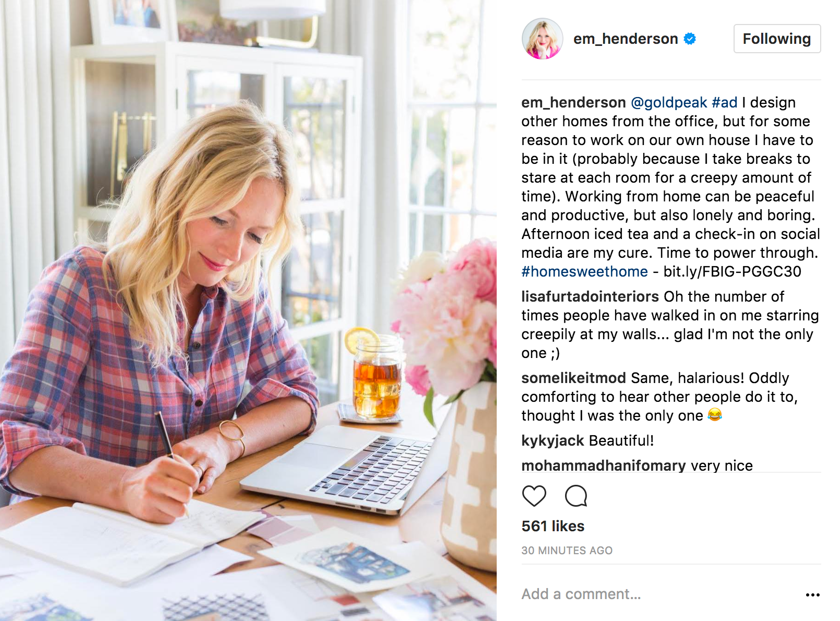The image size is (840, 621).
Task: Open the comment bubble icon
Action: pyautogui.click(x=576, y=496)
